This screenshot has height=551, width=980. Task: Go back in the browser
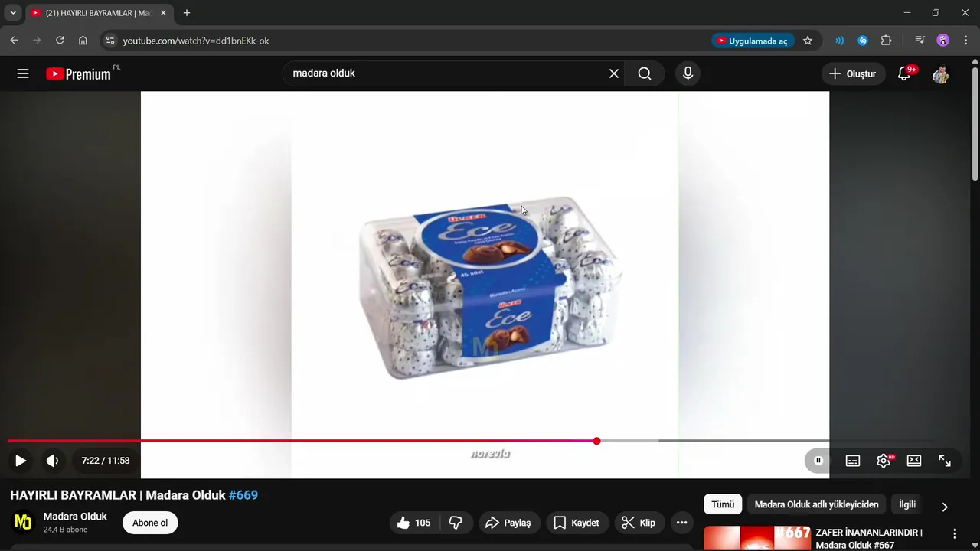point(14,41)
